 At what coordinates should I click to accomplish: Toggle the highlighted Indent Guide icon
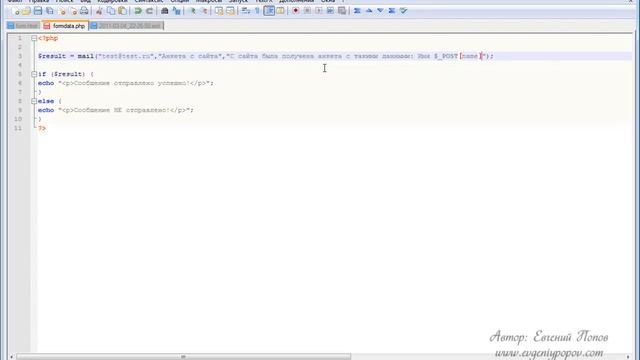269,11
